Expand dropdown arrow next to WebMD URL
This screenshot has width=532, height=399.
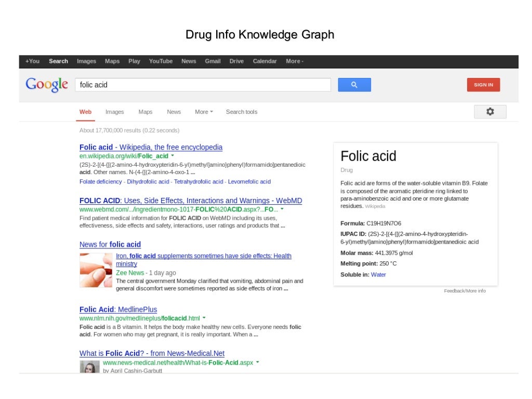tap(282, 209)
